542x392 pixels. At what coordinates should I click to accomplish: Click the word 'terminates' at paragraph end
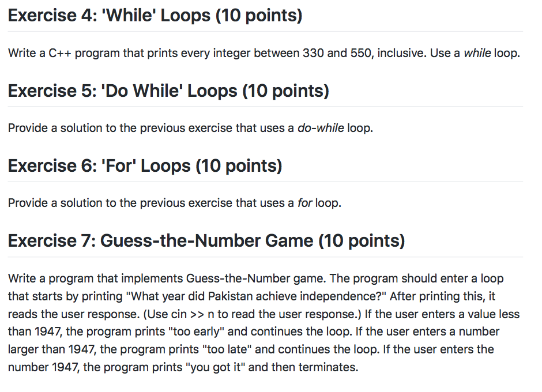click(327, 367)
